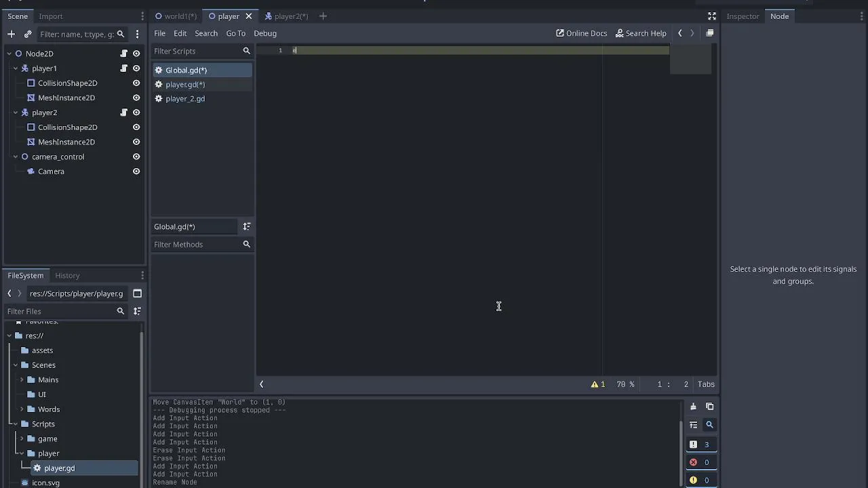Open the script attached to player2

124,113
